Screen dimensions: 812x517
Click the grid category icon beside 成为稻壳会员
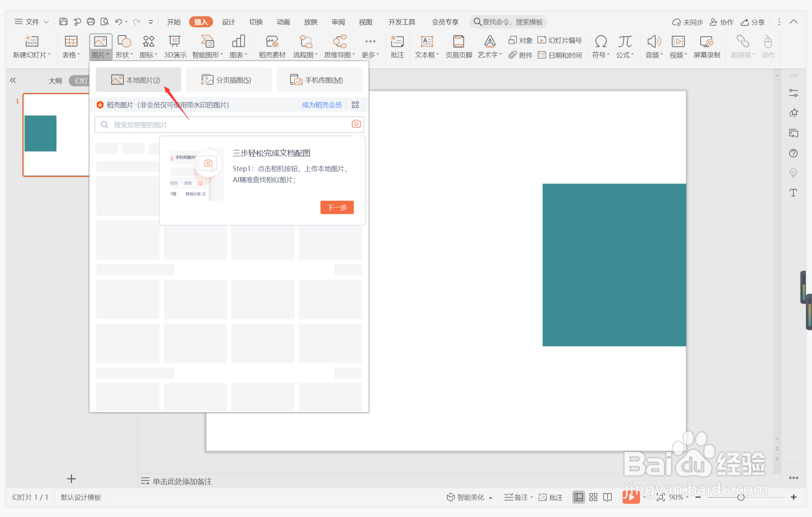[x=355, y=105]
